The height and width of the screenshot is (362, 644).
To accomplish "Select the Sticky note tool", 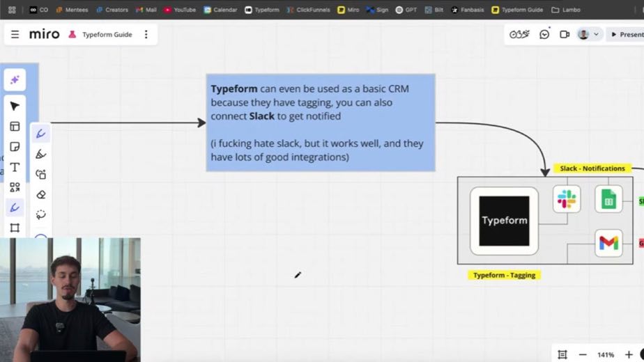I will pos(15,146).
